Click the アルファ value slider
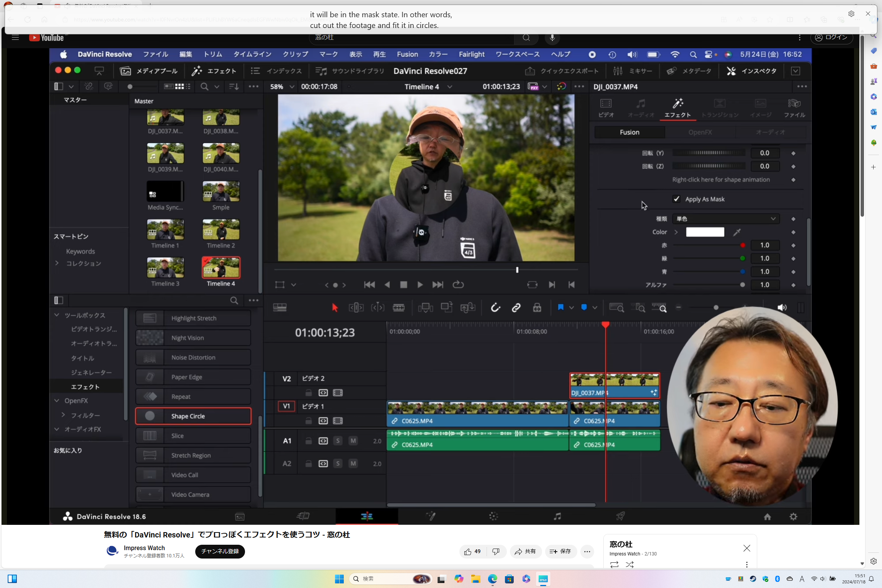Image resolution: width=882 pixels, height=588 pixels. pyautogui.click(x=742, y=285)
